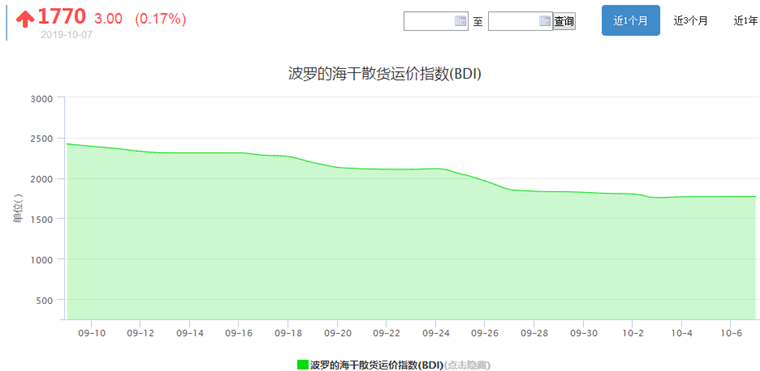Screen dimensions: 760x371
Task: Click the x-axis label 09-26
Action: (x=484, y=333)
